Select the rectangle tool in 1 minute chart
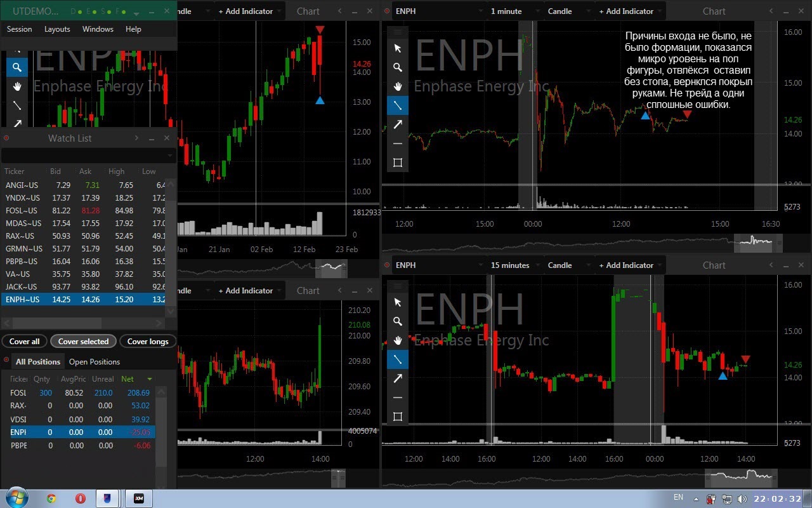Image resolution: width=812 pixels, height=508 pixels. pos(398,163)
